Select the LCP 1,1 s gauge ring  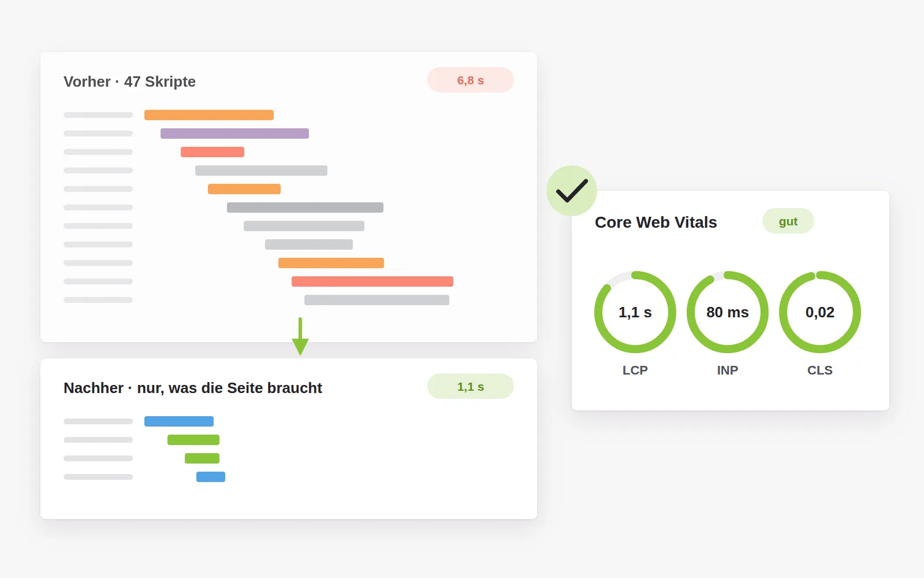pos(635,312)
